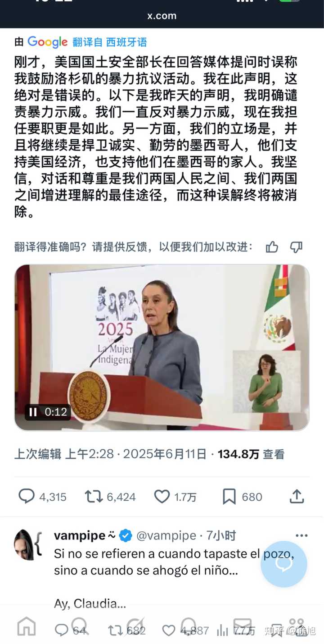Tap the floating blue compose reply button
This screenshot has width=324, height=644.
tap(284, 564)
